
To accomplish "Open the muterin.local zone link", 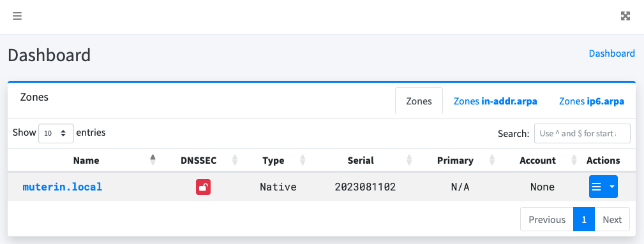I will pyautogui.click(x=63, y=187).
